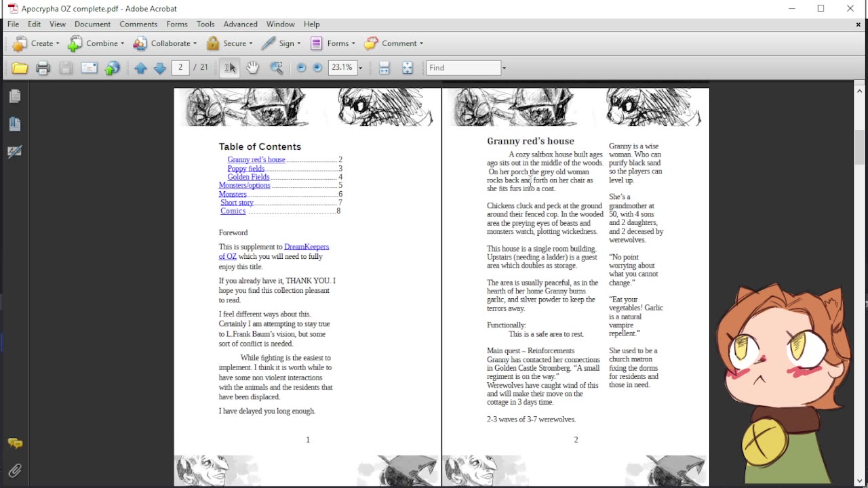The image size is (868, 488).
Task: Open the Signatures panel in left sidebar
Action: [x=15, y=152]
